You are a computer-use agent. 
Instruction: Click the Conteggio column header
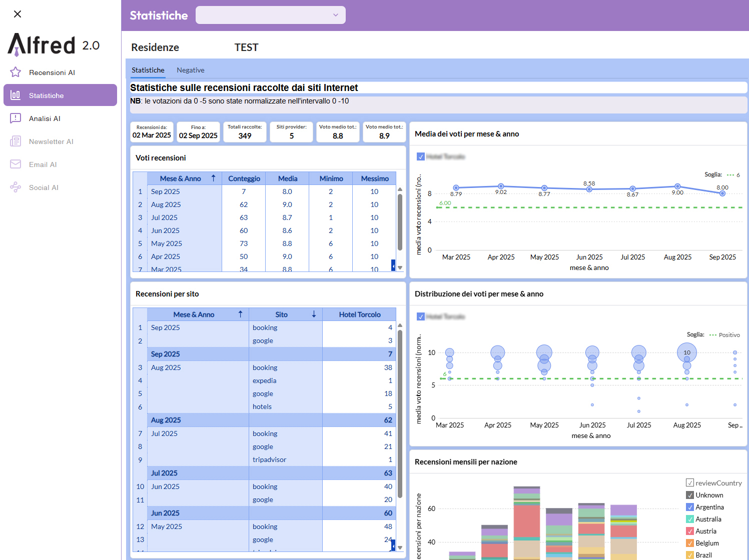[x=244, y=178]
